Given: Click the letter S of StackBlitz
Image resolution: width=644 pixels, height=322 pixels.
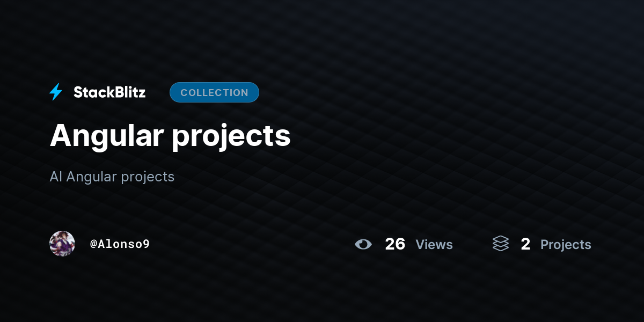Looking at the screenshot, I should pyautogui.click(x=78, y=92).
